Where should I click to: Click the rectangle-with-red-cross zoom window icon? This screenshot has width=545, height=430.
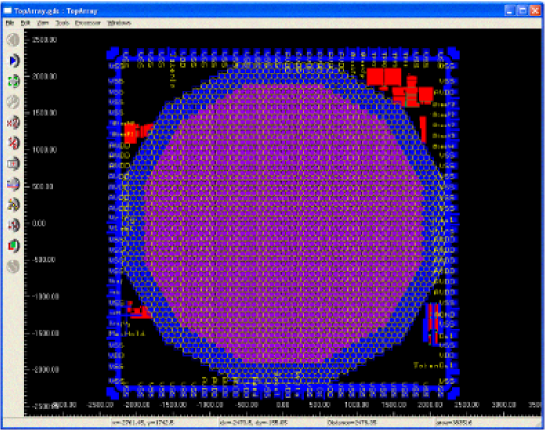pyautogui.click(x=13, y=164)
